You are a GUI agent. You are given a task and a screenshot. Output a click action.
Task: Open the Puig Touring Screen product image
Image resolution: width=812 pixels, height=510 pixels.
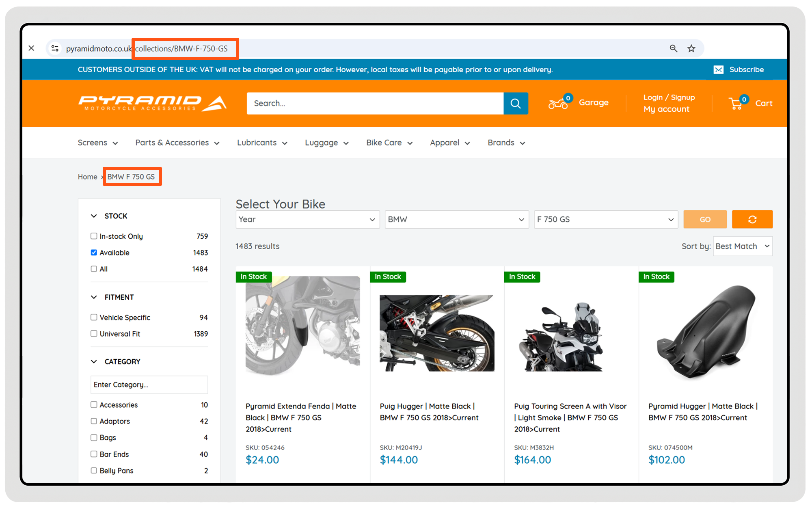click(x=561, y=337)
